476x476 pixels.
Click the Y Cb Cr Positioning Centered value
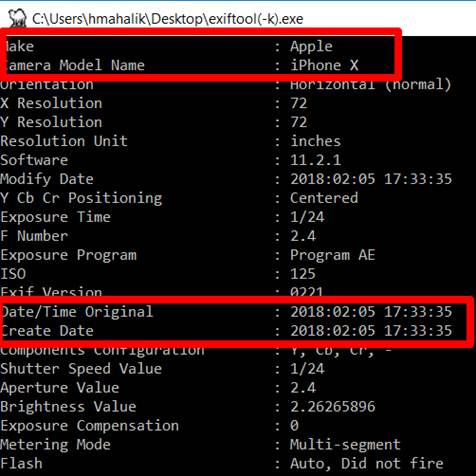coord(324,198)
